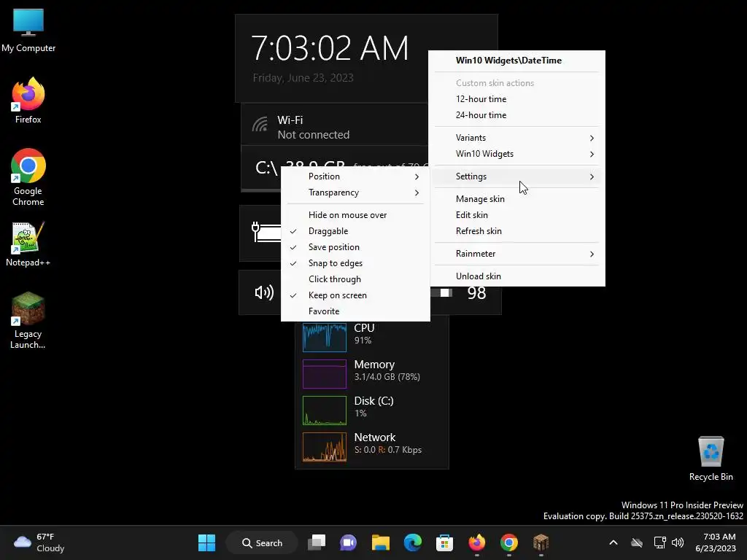747x560 pixels.
Task: Click the CPU usage graph
Action: coord(325,337)
